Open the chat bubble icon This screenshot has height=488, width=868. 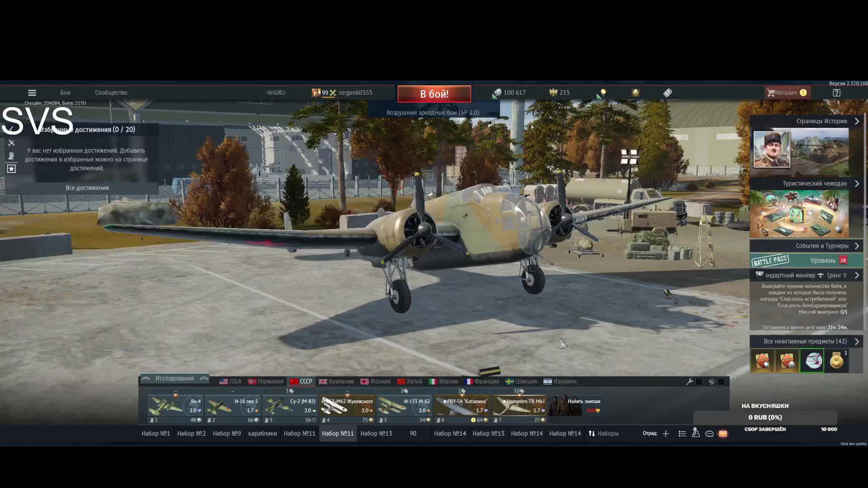coord(709,434)
